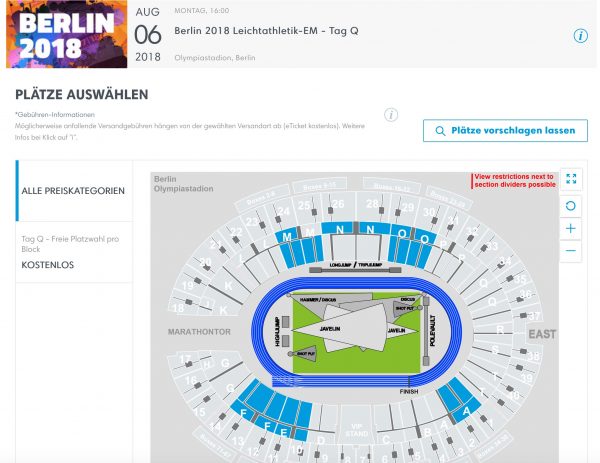The image size is (600, 463).
Task: Zoom out of the stadium map
Action: pyautogui.click(x=571, y=251)
